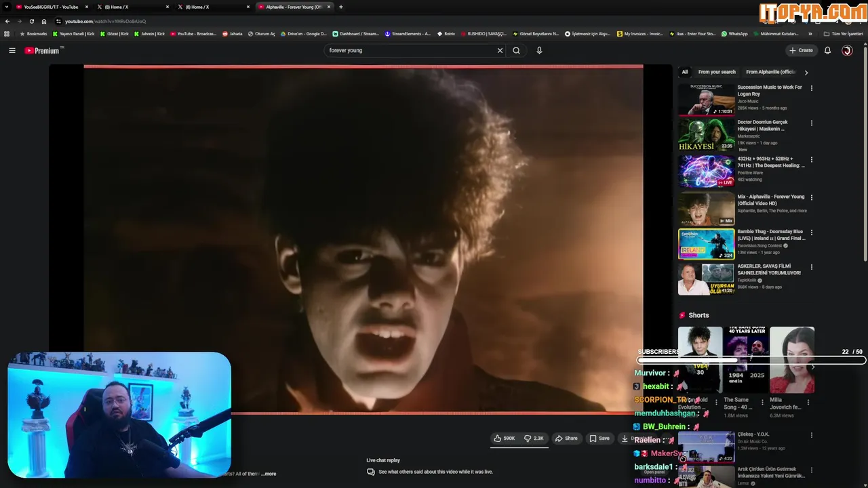Open options for Alphaville Mix item
The height and width of the screenshot is (488, 868).
(x=811, y=197)
